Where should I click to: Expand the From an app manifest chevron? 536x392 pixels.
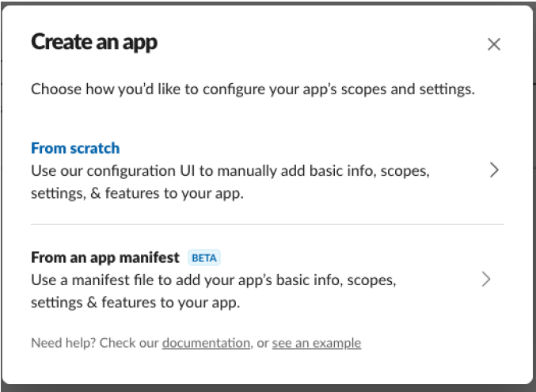click(x=486, y=279)
